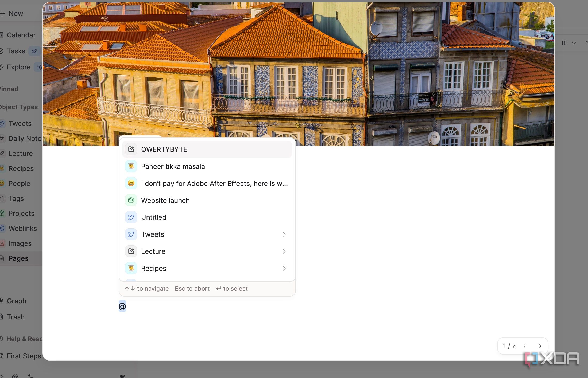The image size is (588, 378).
Task: Click the rocket badge next to Tasks
Action: (34, 51)
